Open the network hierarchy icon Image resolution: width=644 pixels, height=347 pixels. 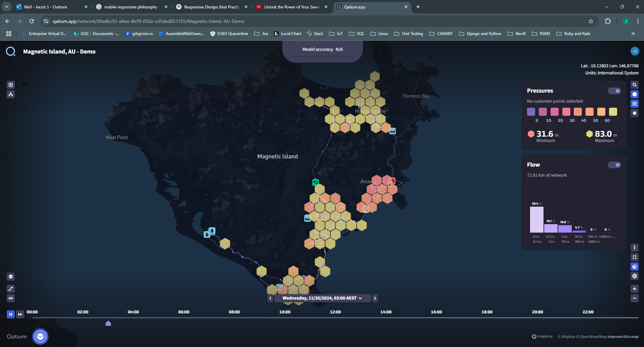click(x=11, y=94)
